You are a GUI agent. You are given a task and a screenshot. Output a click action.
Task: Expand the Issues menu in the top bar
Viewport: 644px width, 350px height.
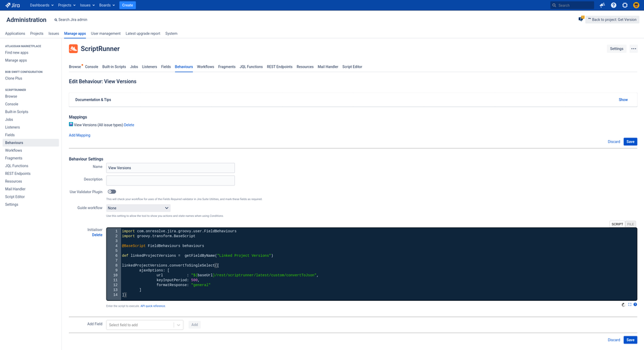[x=87, y=5]
